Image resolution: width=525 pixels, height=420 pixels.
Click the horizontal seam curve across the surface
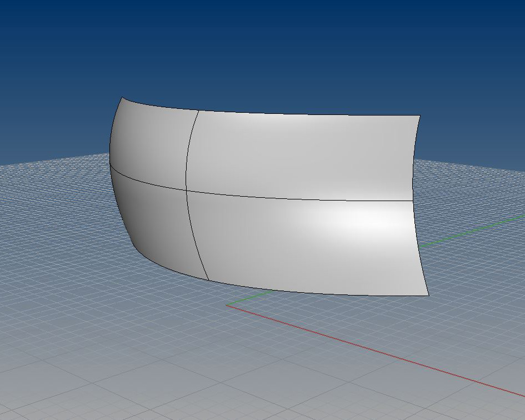point(300,198)
